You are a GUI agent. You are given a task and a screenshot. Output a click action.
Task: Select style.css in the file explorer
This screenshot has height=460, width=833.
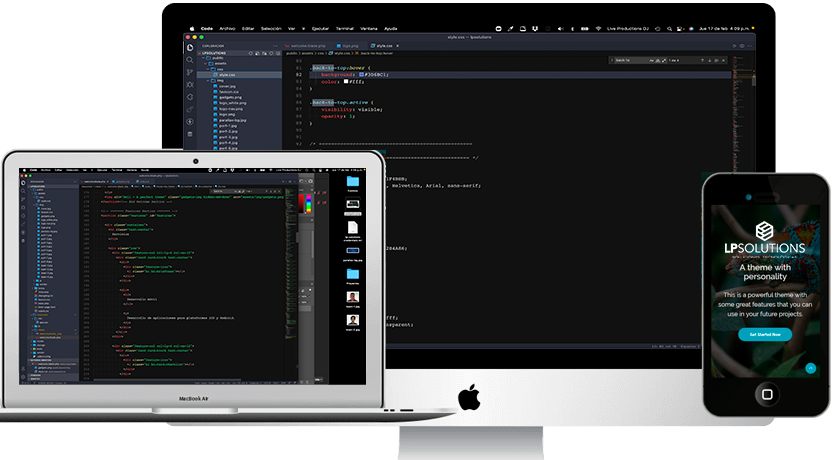pos(228,75)
